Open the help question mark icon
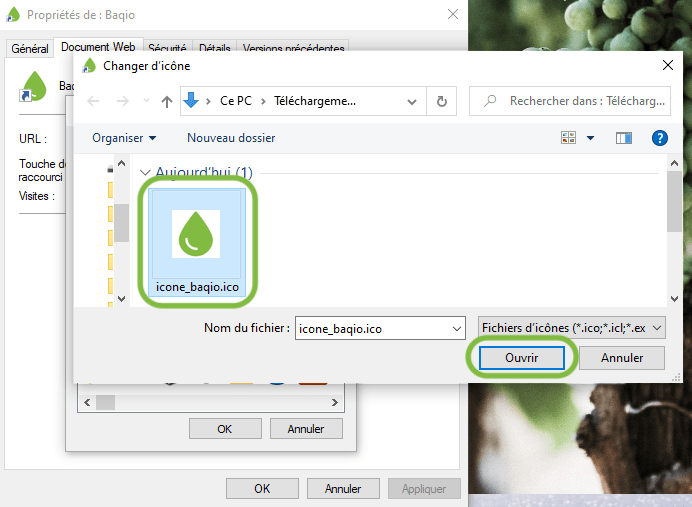 [x=659, y=138]
